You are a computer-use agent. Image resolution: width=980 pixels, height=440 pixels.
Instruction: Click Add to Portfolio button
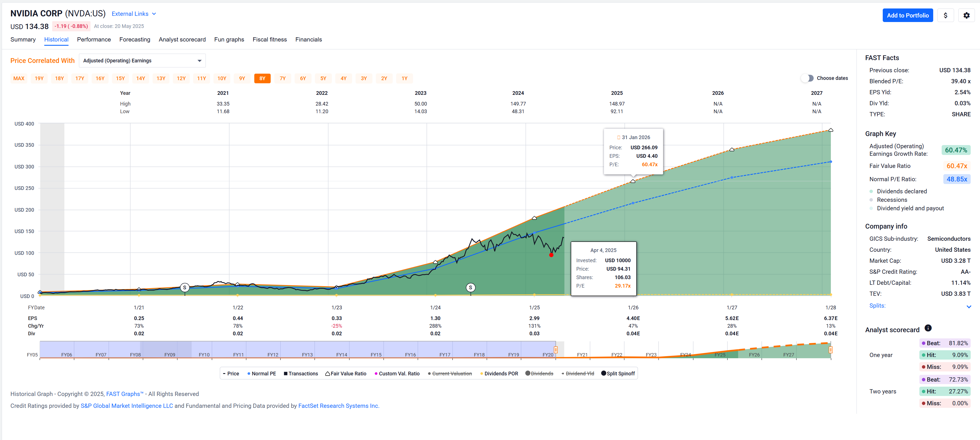pos(908,15)
